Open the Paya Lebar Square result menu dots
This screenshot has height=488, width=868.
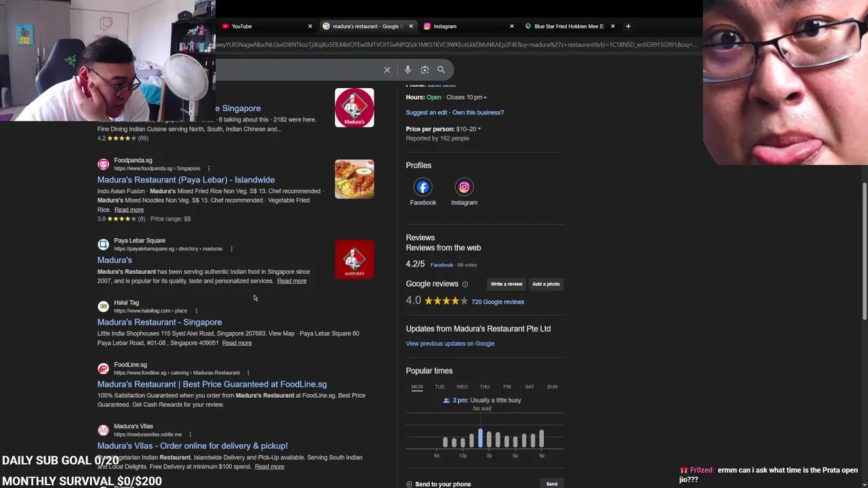[x=231, y=249]
